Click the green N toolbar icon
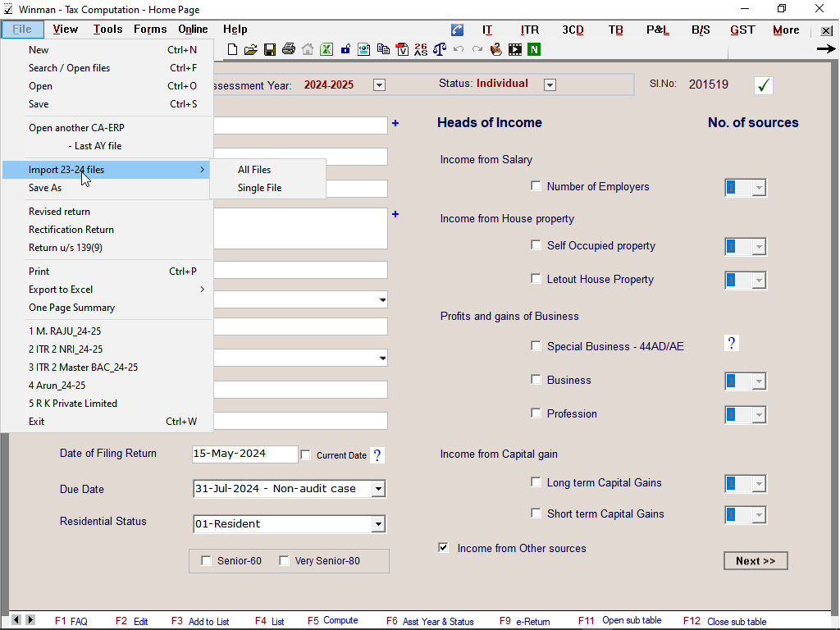The width and height of the screenshot is (840, 630). (534, 49)
